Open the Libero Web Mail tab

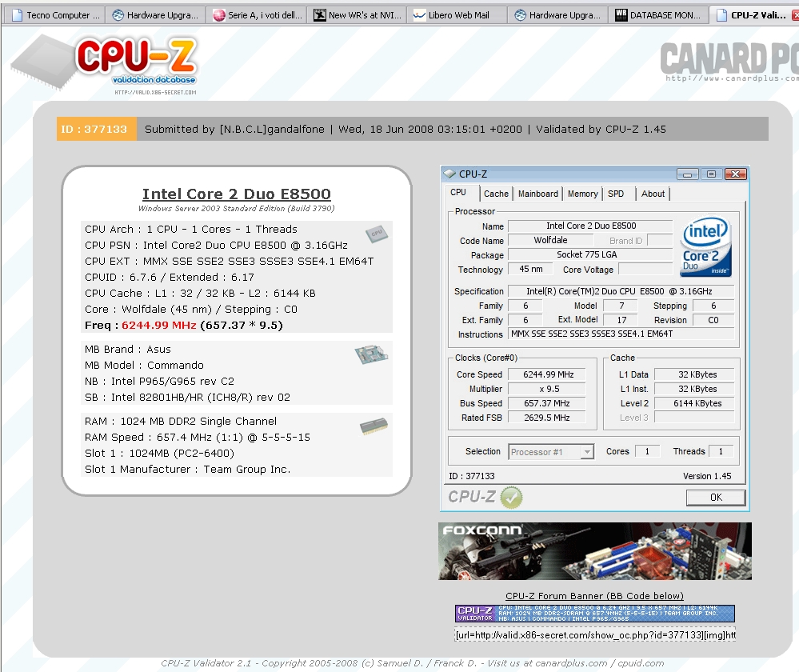(x=458, y=15)
